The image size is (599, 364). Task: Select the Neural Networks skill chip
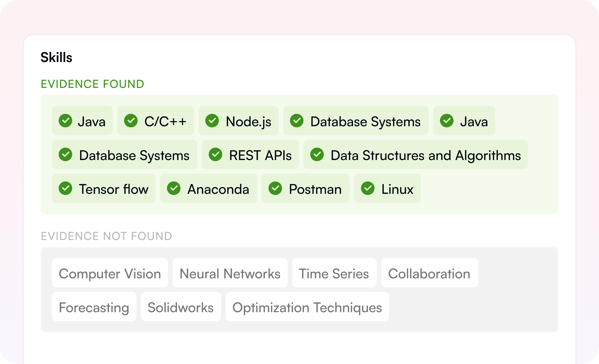tap(230, 273)
